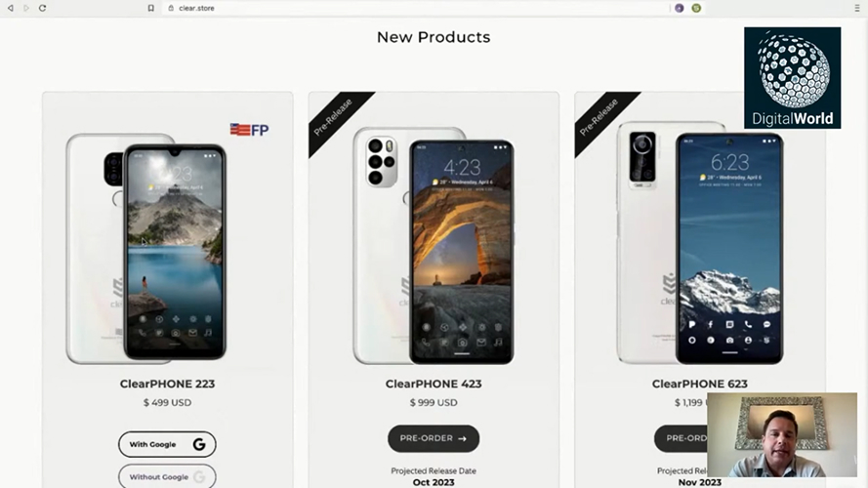Click the ClearPHONE 223 product image
The image size is (868, 488).
(x=146, y=249)
